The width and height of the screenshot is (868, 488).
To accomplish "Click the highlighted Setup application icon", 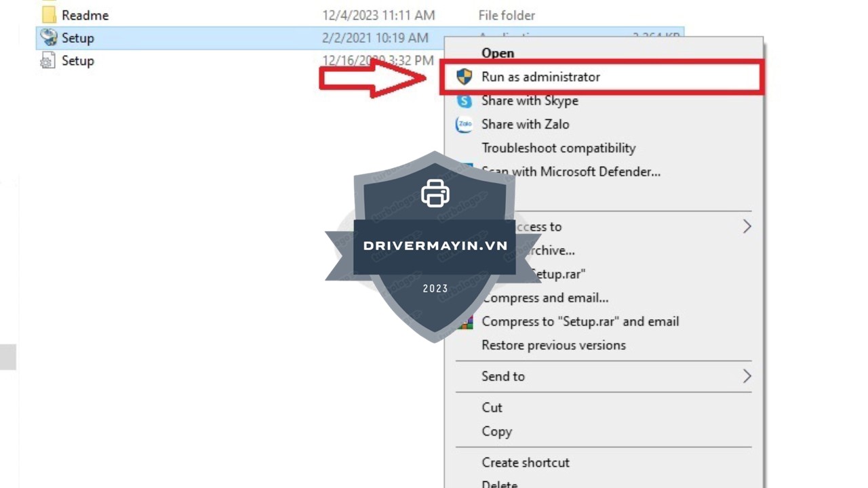I will click(x=48, y=38).
